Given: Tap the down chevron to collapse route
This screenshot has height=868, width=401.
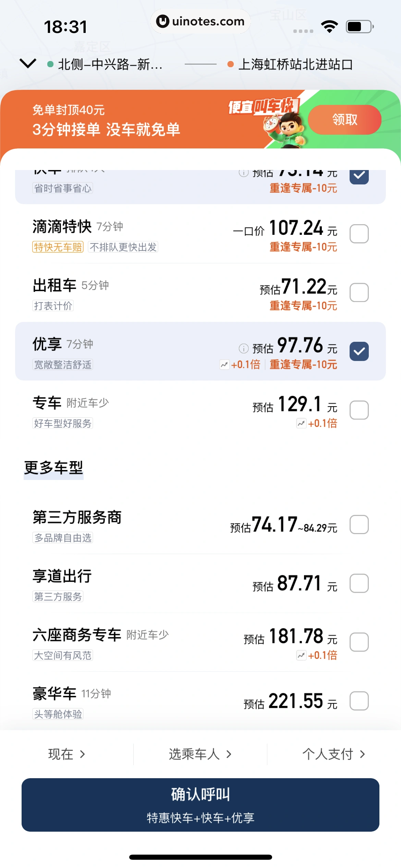Looking at the screenshot, I should tap(28, 63).
